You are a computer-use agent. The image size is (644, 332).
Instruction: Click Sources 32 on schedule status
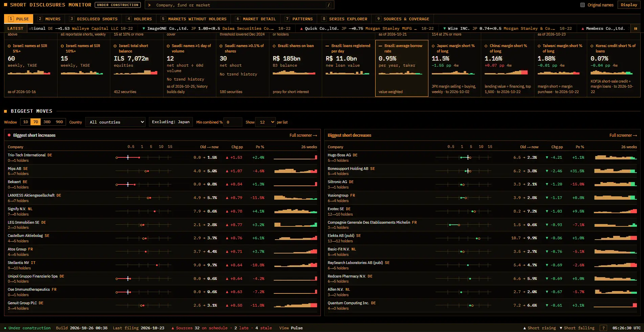199,328
